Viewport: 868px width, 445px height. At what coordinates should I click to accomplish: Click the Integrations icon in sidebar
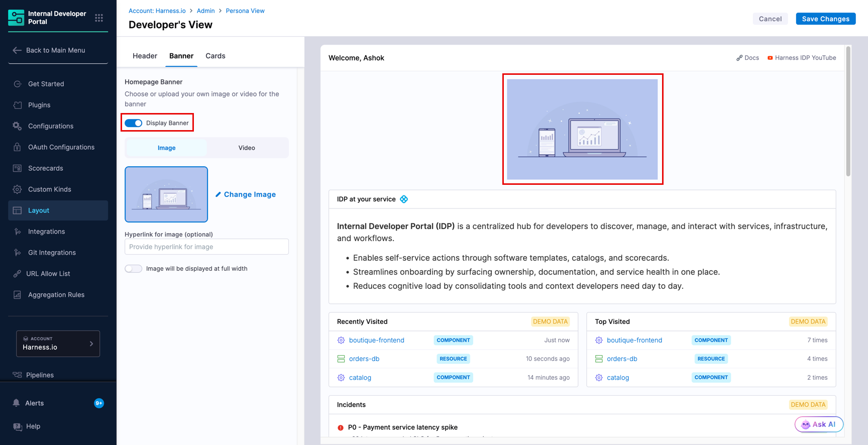click(x=18, y=232)
